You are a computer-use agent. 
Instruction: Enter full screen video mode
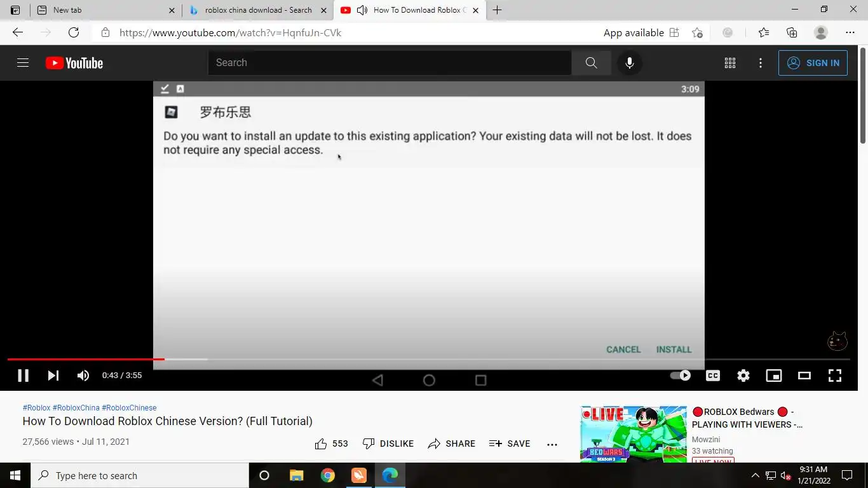click(x=835, y=376)
